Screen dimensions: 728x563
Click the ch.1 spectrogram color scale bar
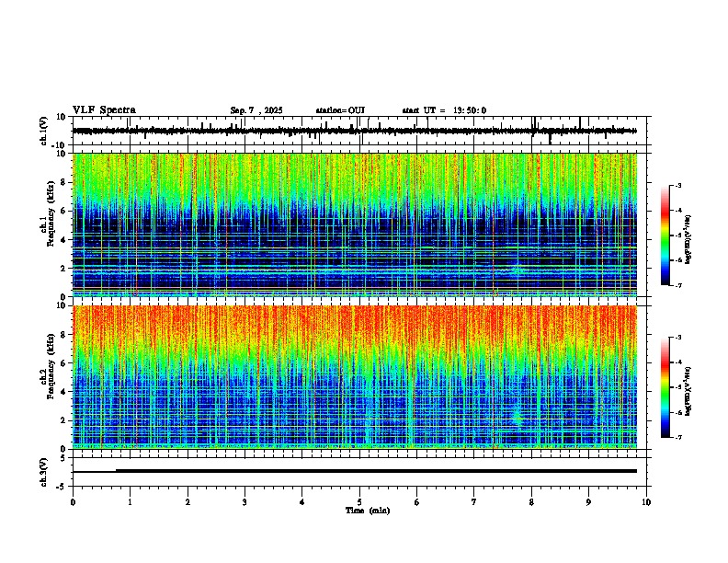[665, 236]
